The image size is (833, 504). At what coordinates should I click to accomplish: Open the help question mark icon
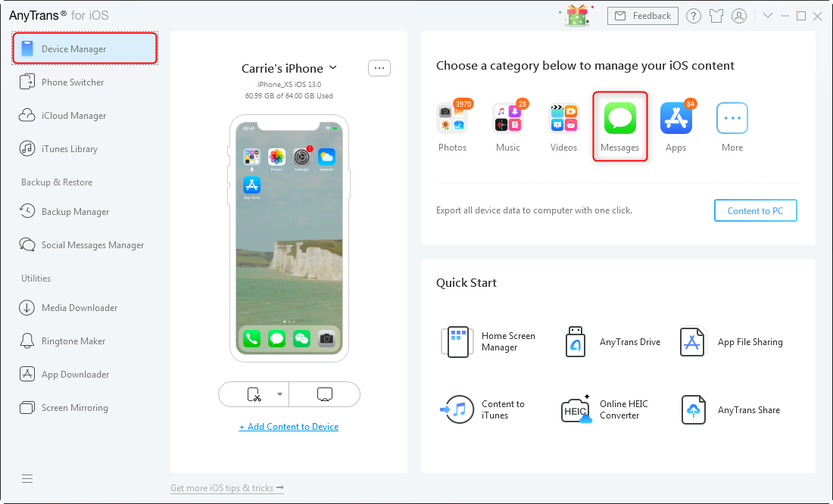coord(693,16)
